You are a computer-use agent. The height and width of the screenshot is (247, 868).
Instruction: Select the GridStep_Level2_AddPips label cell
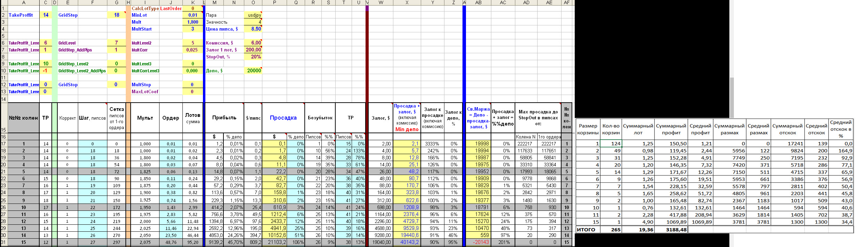pos(82,71)
